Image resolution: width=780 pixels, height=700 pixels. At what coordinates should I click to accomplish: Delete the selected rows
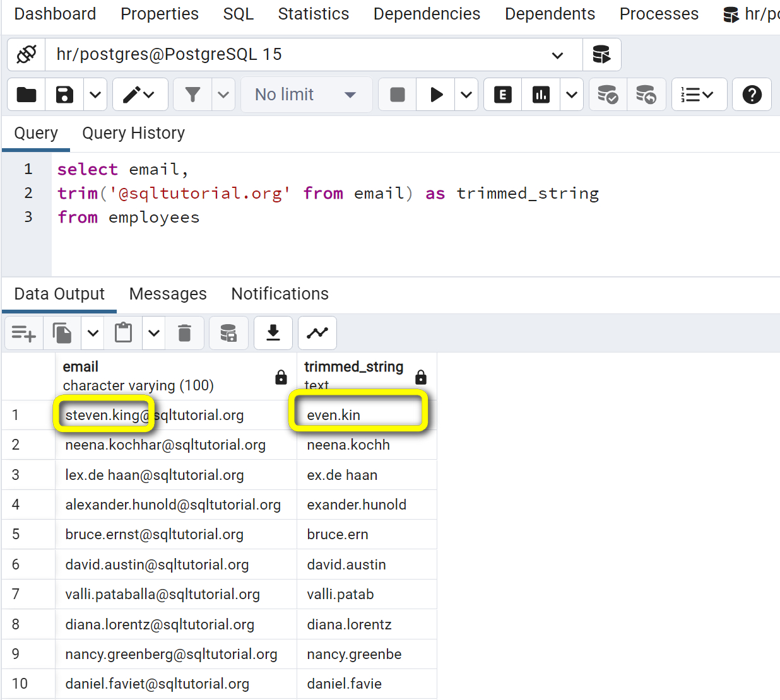point(184,333)
